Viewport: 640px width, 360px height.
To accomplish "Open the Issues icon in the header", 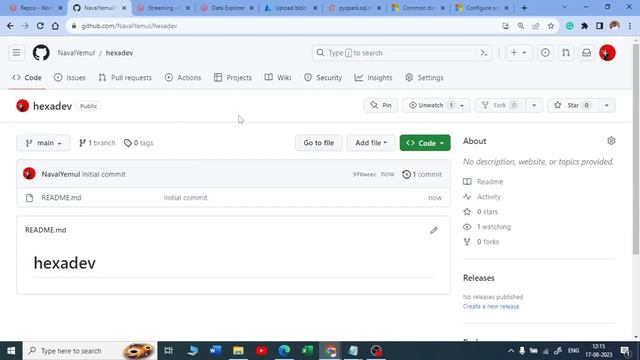I will pos(545,53).
